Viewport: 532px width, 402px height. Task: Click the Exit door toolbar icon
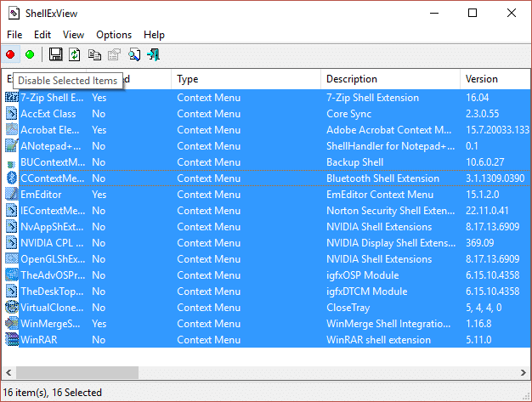[x=154, y=54]
